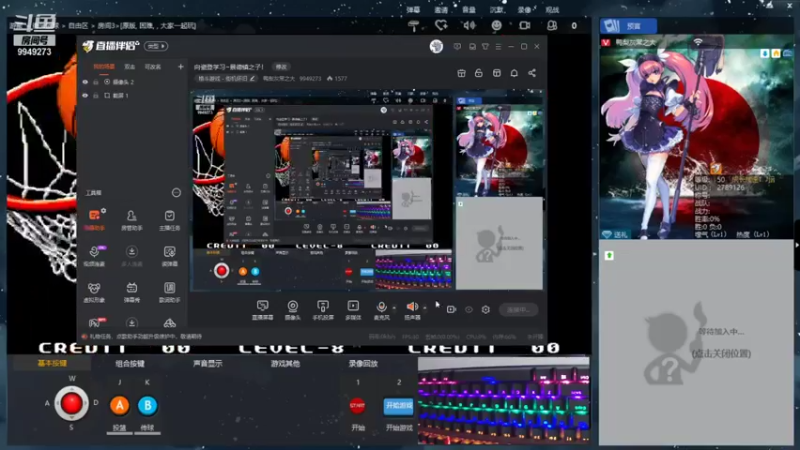The image size is (800, 450).
Task: Add 摄像头 camera source
Action: pyautogui.click(x=292, y=309)
